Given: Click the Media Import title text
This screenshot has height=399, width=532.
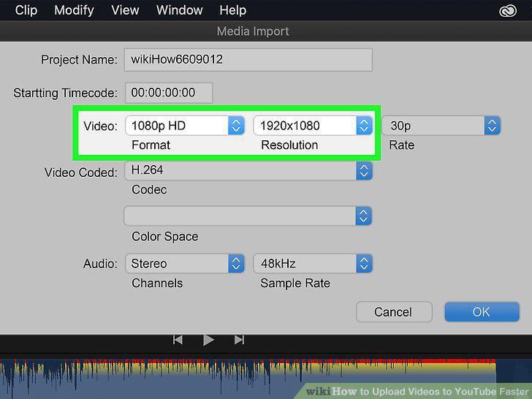Looking at the screenshot, I should coord(253,31).
